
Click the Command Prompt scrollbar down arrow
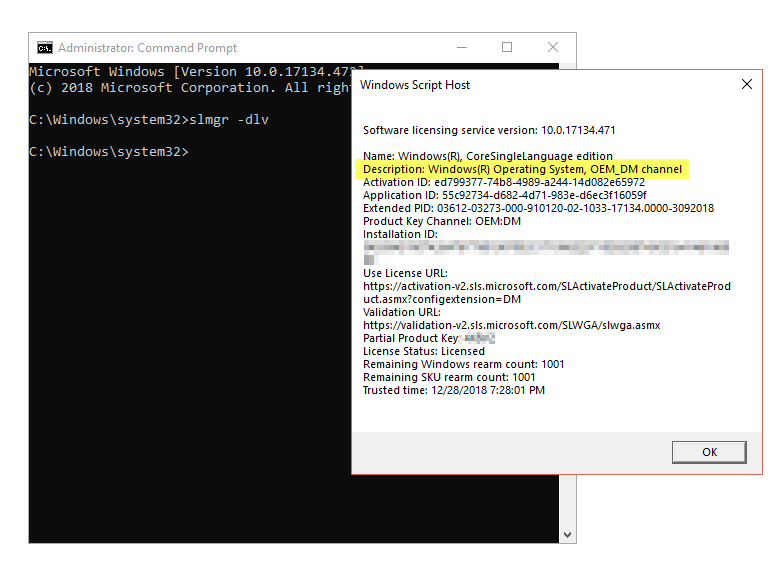point(567,535)
